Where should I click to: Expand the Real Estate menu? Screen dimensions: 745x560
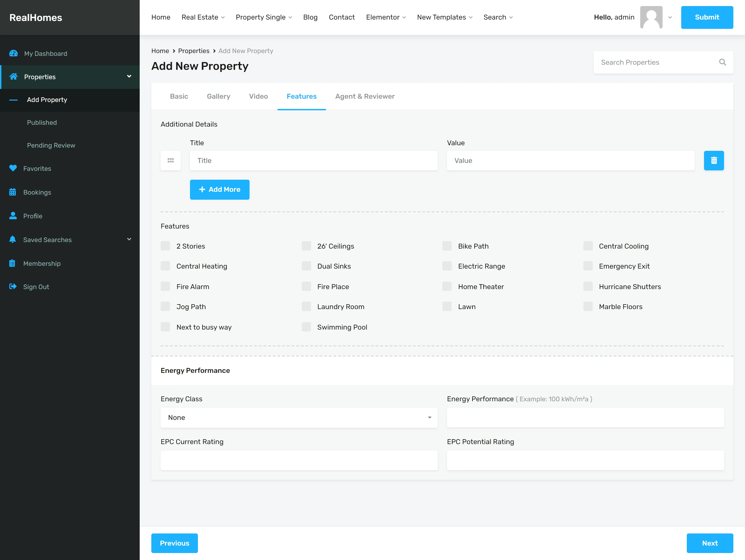pos(203,17)
